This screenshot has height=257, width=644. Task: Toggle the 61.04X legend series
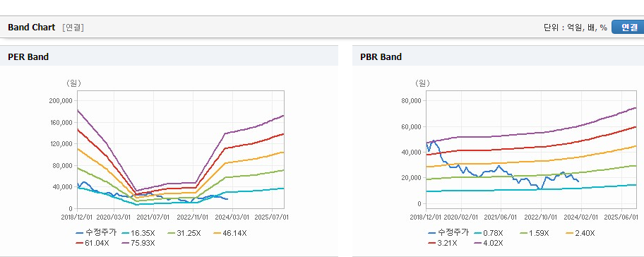93,243
